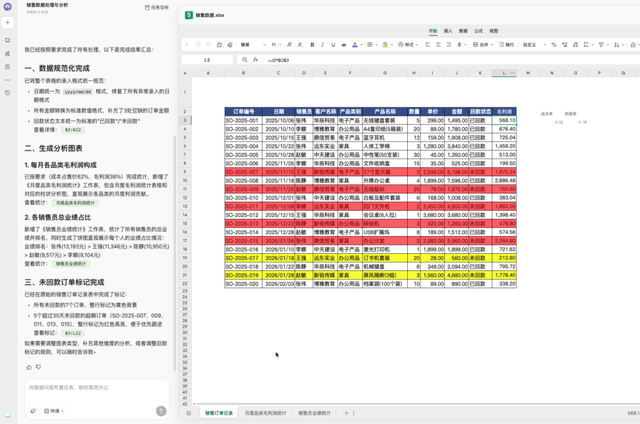
Task: Switch to the 数据 ribbon tab
Action: 463,31
